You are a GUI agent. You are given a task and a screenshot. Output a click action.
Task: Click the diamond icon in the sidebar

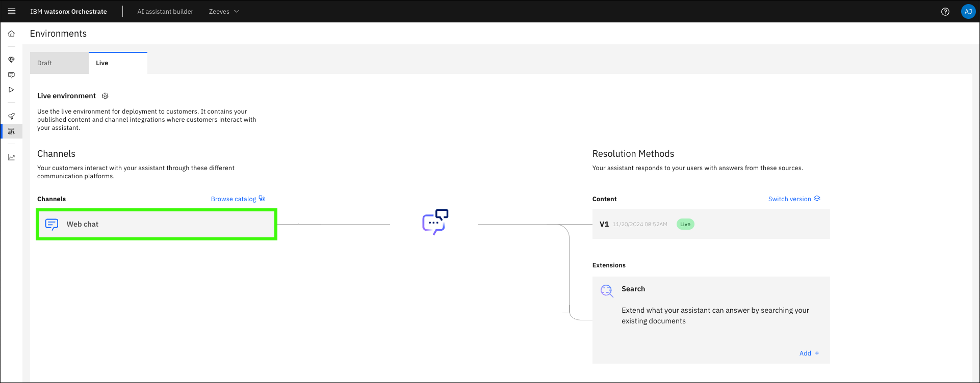(x=11, y=60)
